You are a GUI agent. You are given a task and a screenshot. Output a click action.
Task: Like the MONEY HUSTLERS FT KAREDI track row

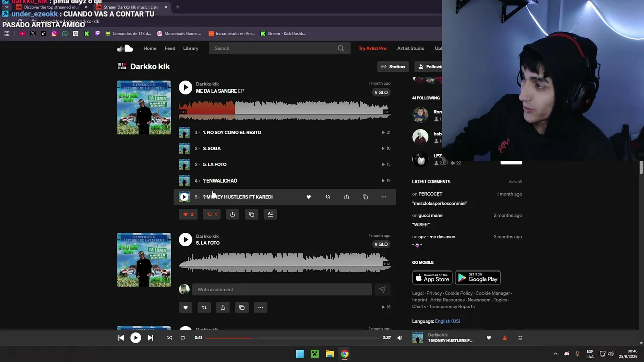309,197
